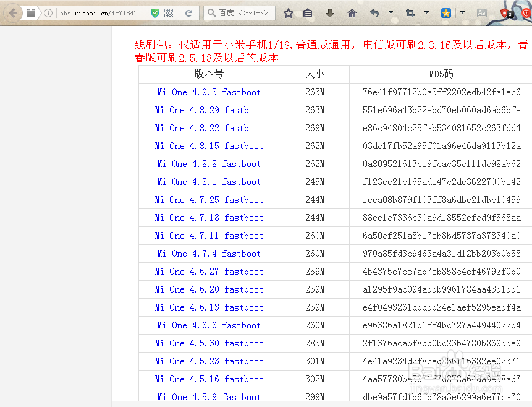The width and height of the screenshot is (532, 407).
Task: Click MD5 e86c94804c25fab534081652c263fdd4
Action: click(x=441, y=128)
